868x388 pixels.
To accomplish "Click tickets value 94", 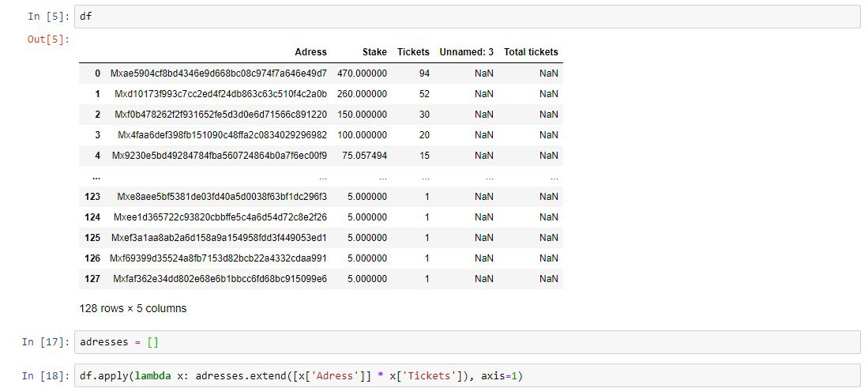I will [424, 73].
